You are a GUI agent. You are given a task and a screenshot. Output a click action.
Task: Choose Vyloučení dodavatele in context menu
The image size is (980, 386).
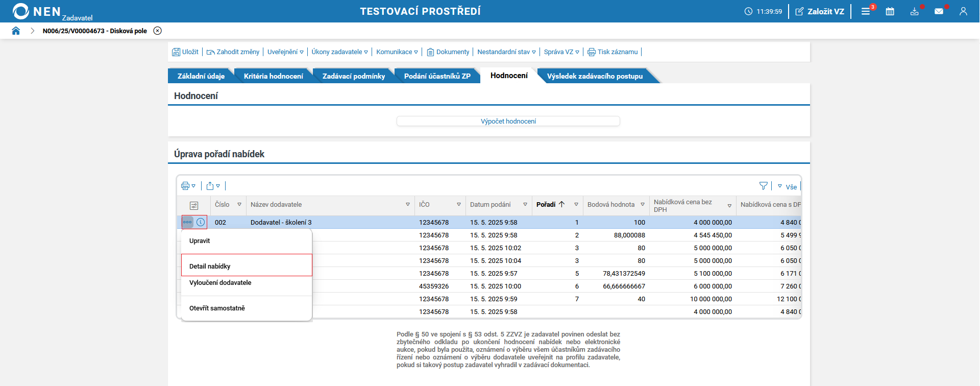pos(220,283)
